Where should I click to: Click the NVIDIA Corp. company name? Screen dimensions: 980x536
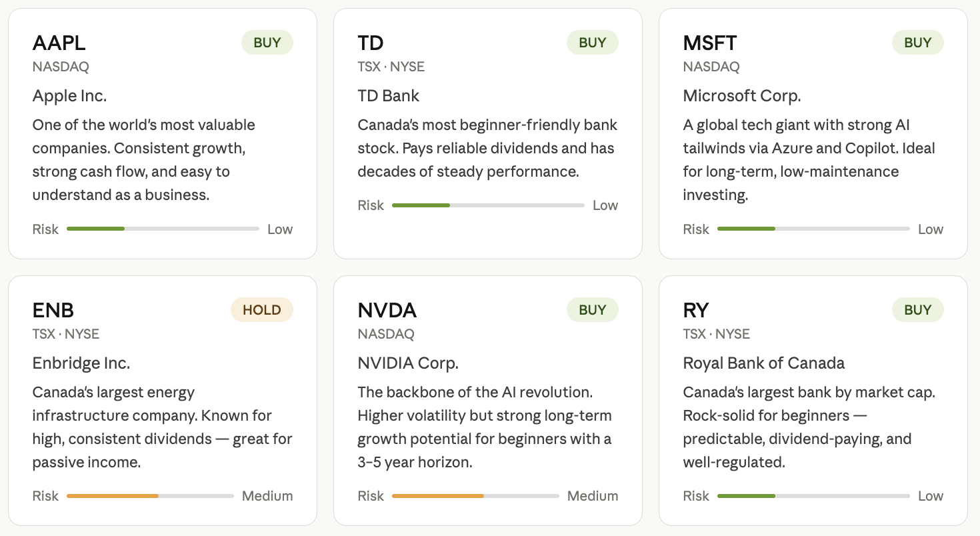click(408, 363)
